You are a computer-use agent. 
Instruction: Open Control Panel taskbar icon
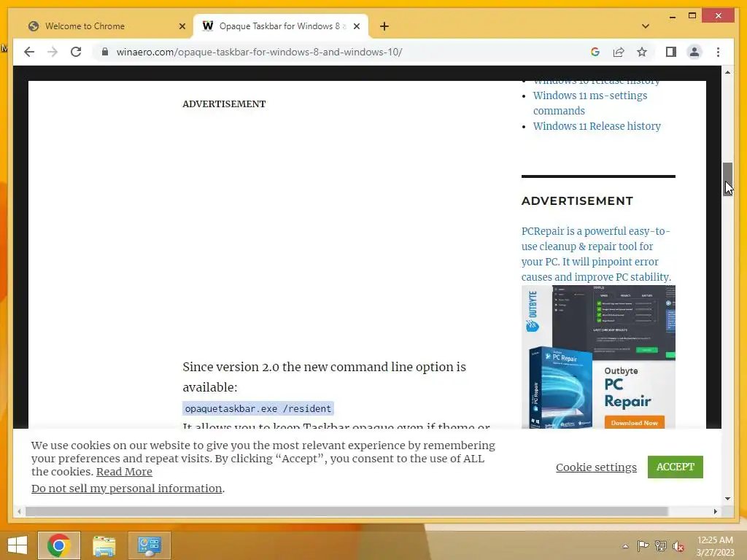click(149, 545)
